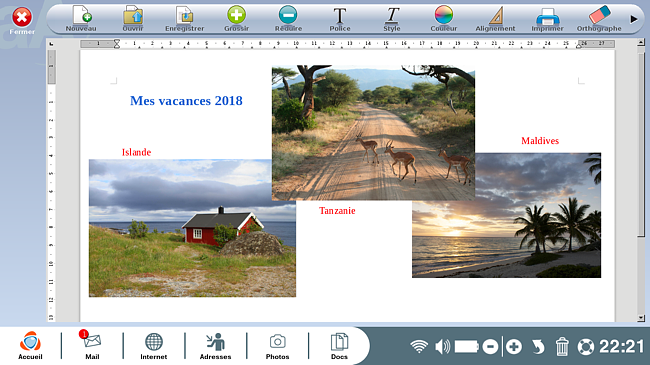
Task: Zoom out with the minus button
Action: point(490,346)
